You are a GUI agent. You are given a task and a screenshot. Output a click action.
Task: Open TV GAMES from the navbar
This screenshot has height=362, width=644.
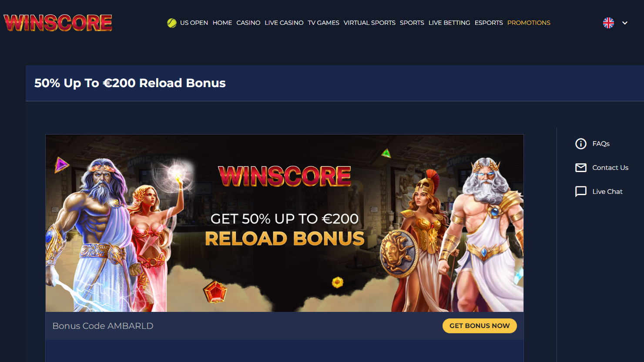324,23
